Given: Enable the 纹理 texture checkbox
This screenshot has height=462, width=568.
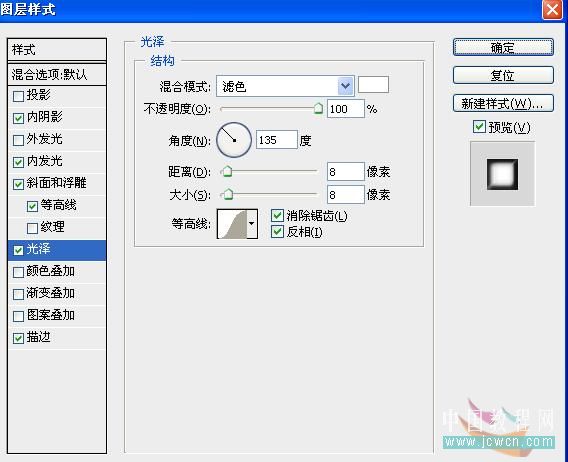Looking at the screenshot, I should point(32,228).
